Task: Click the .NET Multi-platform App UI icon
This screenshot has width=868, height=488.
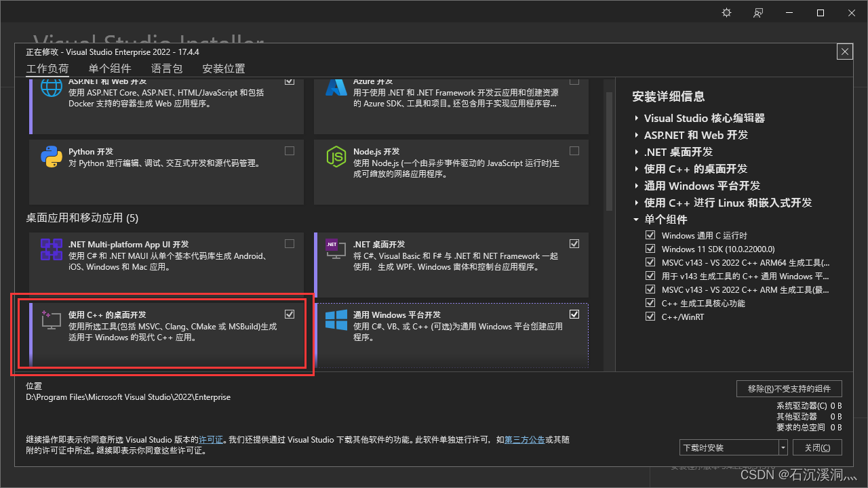Action: point(52,250)
